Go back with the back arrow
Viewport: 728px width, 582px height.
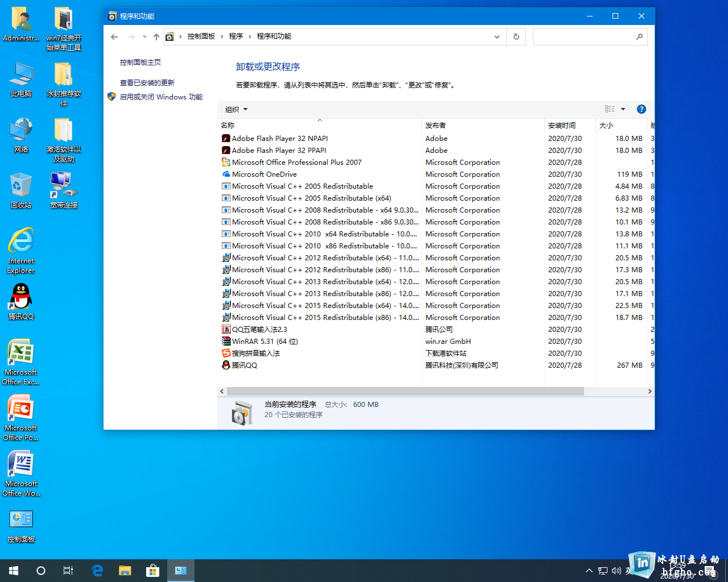coord(114,36)
